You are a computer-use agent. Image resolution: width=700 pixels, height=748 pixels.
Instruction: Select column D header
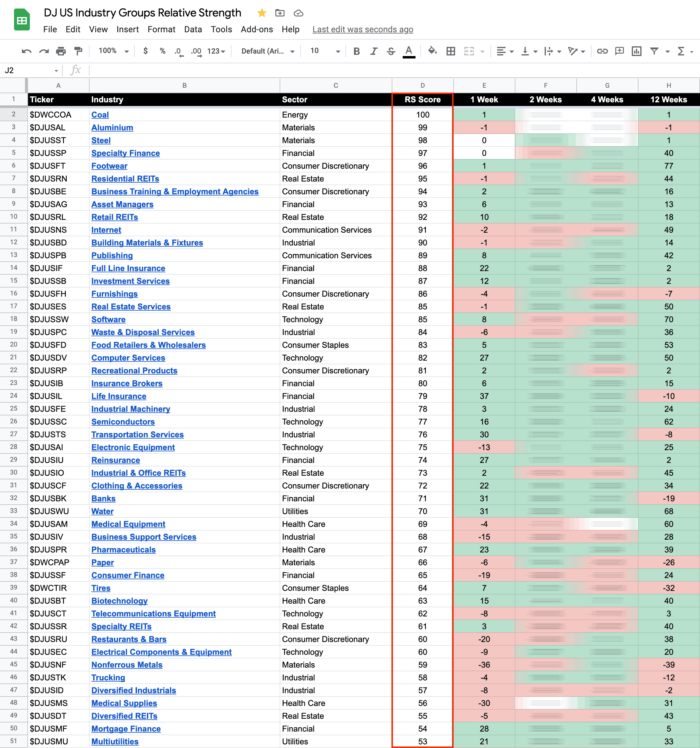coord(422,85)
